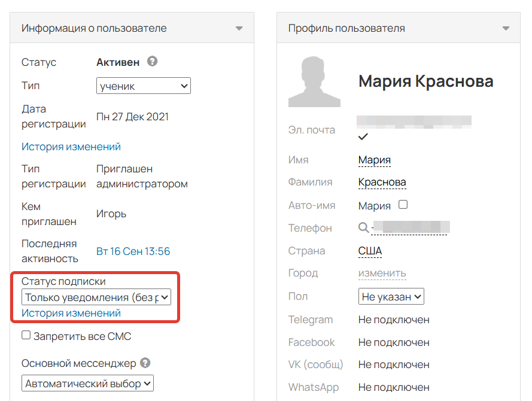Click США to edit the country
This screenshot has height=401, width=532.
coord(371,250)
